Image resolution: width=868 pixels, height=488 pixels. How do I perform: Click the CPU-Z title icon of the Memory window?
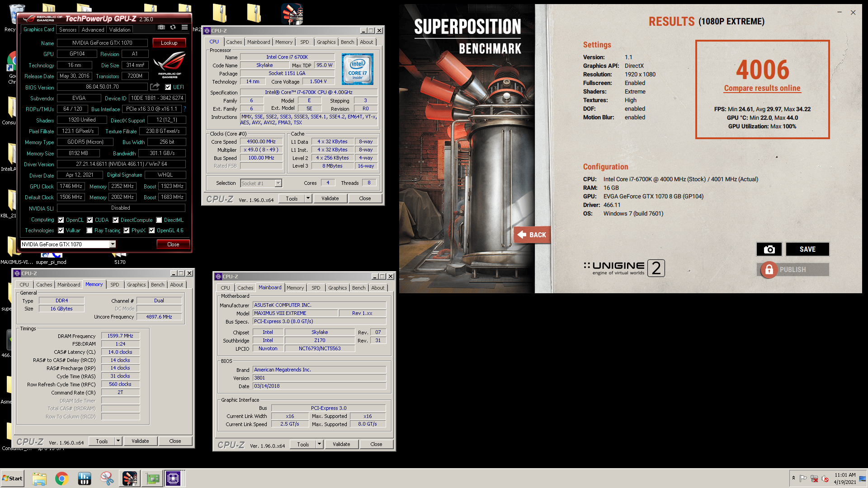[x=17, y=273]
